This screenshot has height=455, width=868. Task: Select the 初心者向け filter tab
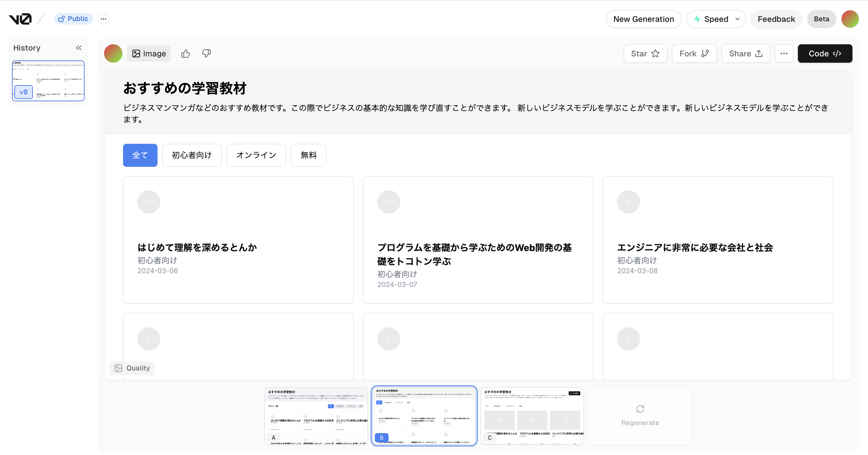coord(192,155)
